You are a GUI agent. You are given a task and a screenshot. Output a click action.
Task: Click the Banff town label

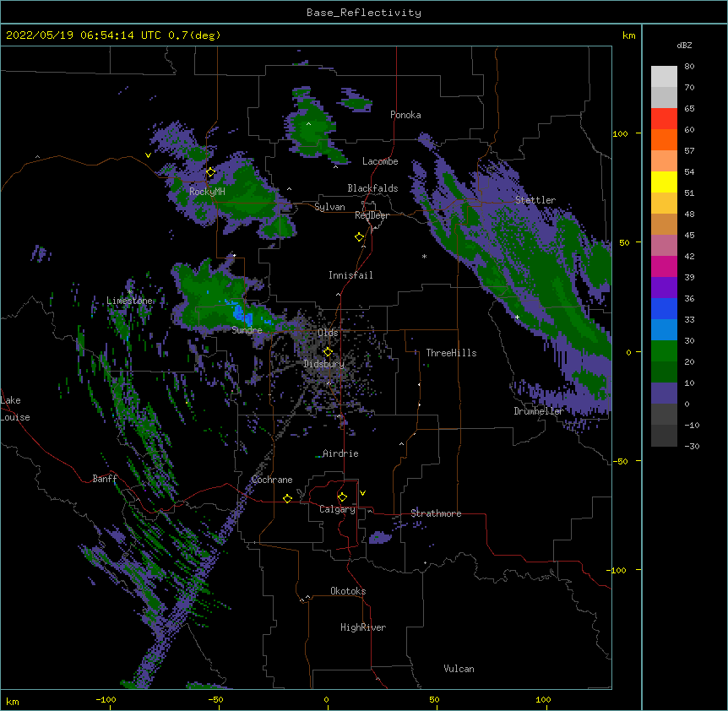click(x=105, y=479)
